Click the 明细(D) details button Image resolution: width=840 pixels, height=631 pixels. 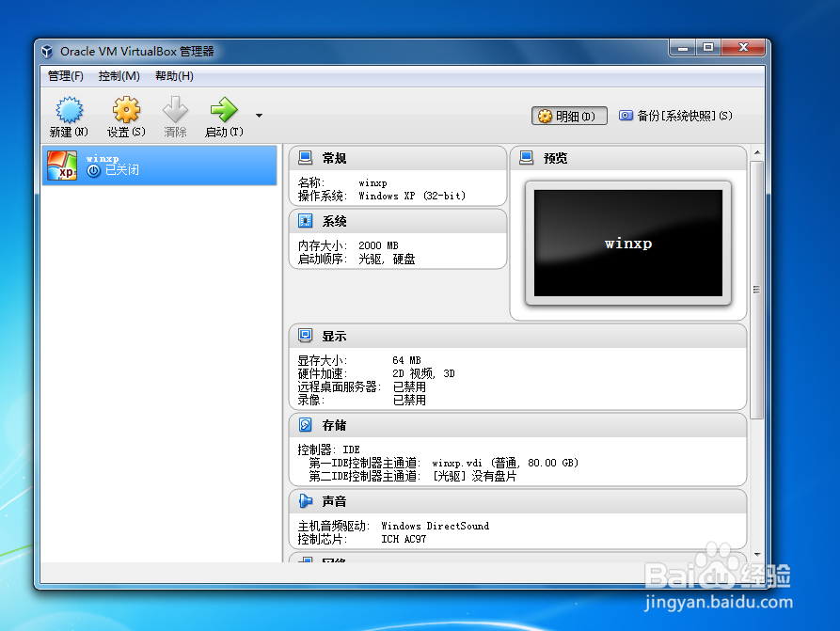(569, 116)
